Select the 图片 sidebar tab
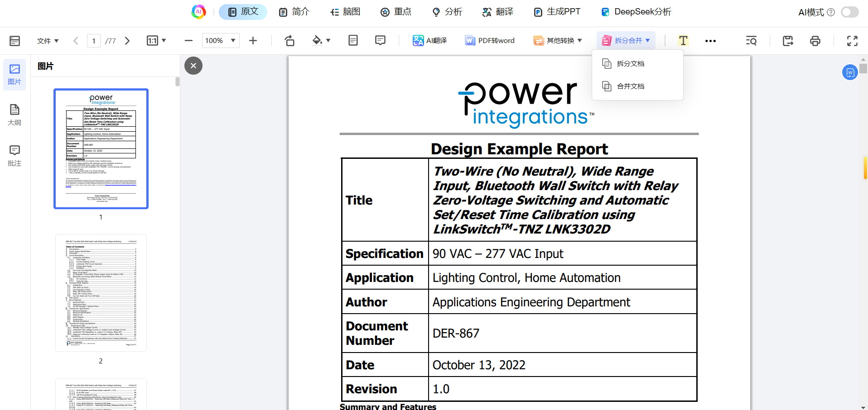Viewport: 868px width, 410px height. pyautogui.click(x=14, y=74)
